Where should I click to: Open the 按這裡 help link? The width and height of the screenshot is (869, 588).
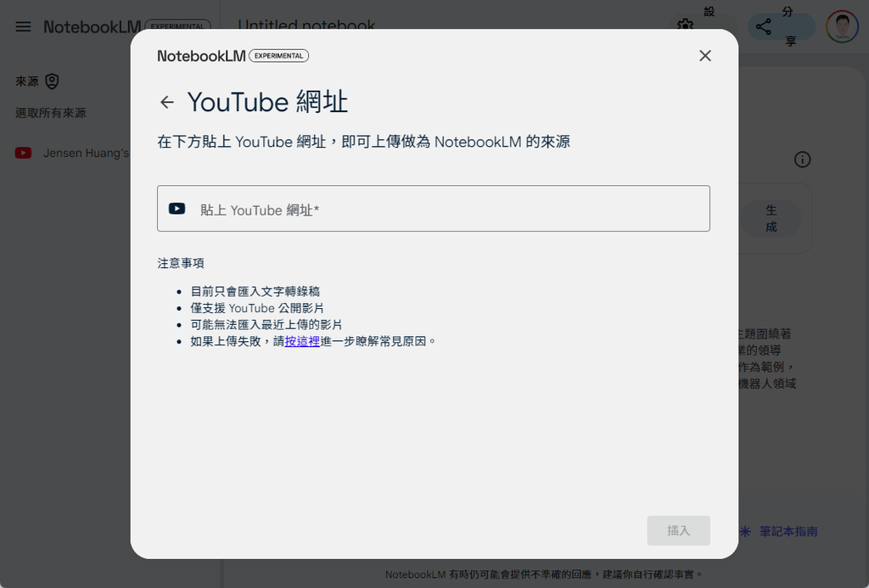(302, 341)
